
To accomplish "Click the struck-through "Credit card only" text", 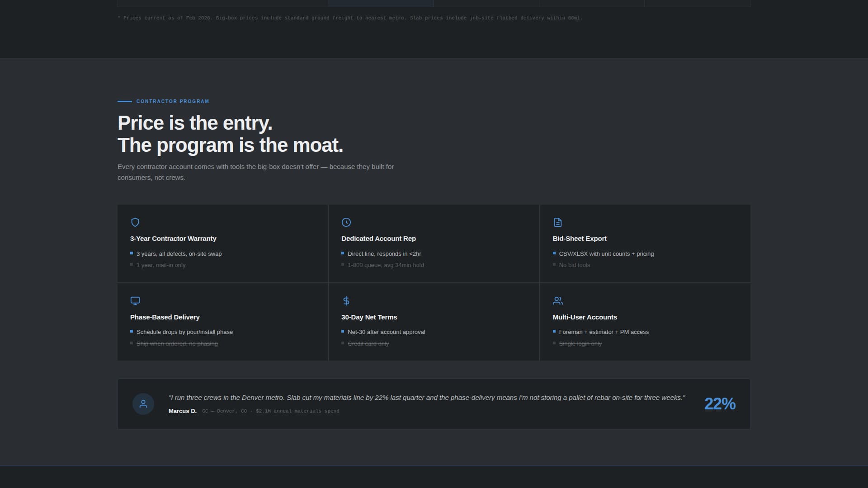I will [x=368, y=344].
